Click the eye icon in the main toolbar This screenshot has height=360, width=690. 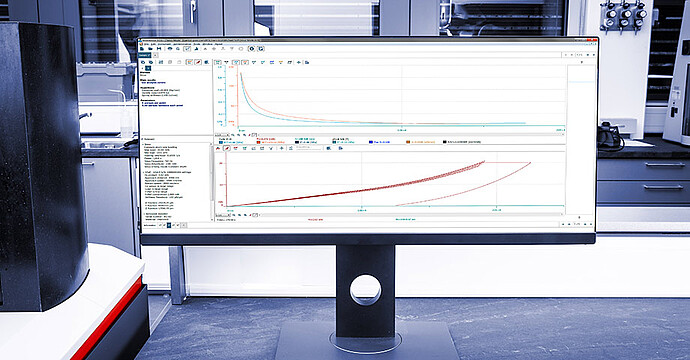point(170,48)
